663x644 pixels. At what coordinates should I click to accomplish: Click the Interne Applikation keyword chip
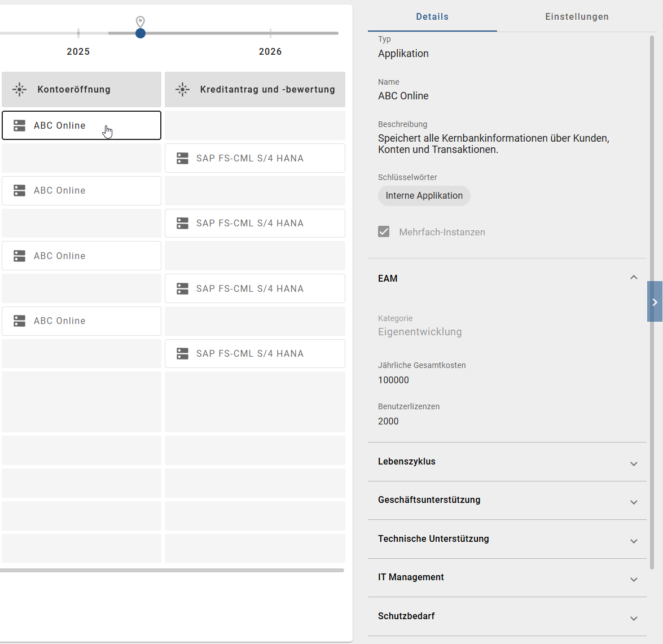[x=424, y=196]
